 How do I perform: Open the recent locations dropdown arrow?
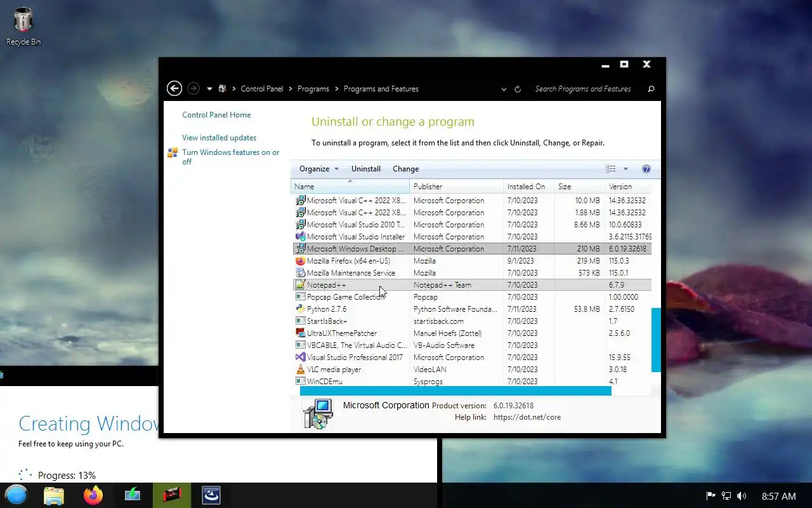(x=209, y=89)
